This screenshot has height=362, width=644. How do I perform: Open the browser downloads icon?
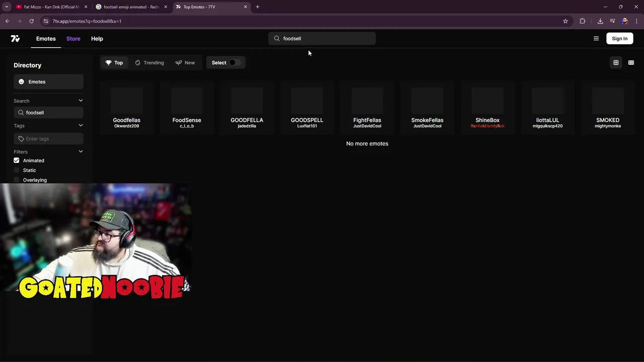pyautogui.click(x=600, y=21)
